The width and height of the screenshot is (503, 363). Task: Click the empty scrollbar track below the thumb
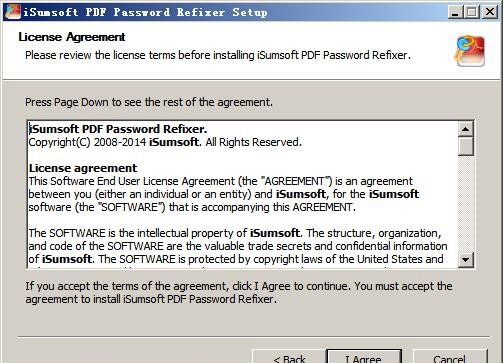[x=466, y=204]
